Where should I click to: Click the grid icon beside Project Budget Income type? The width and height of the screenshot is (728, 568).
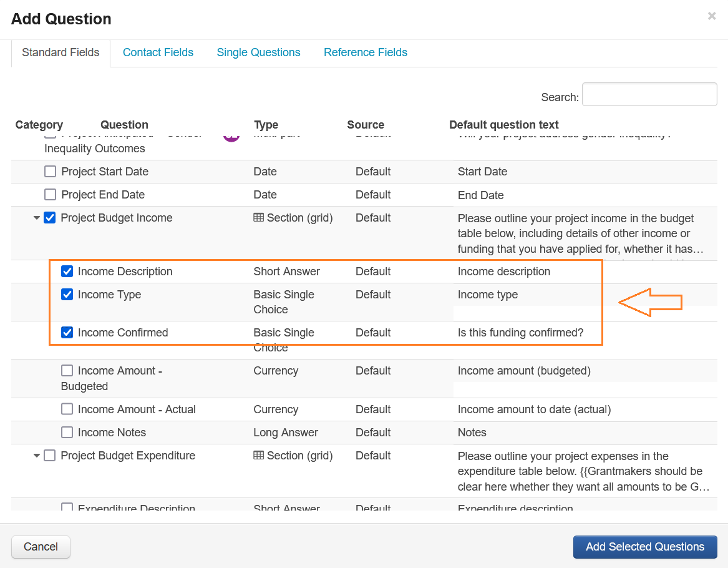pos(258,218)
